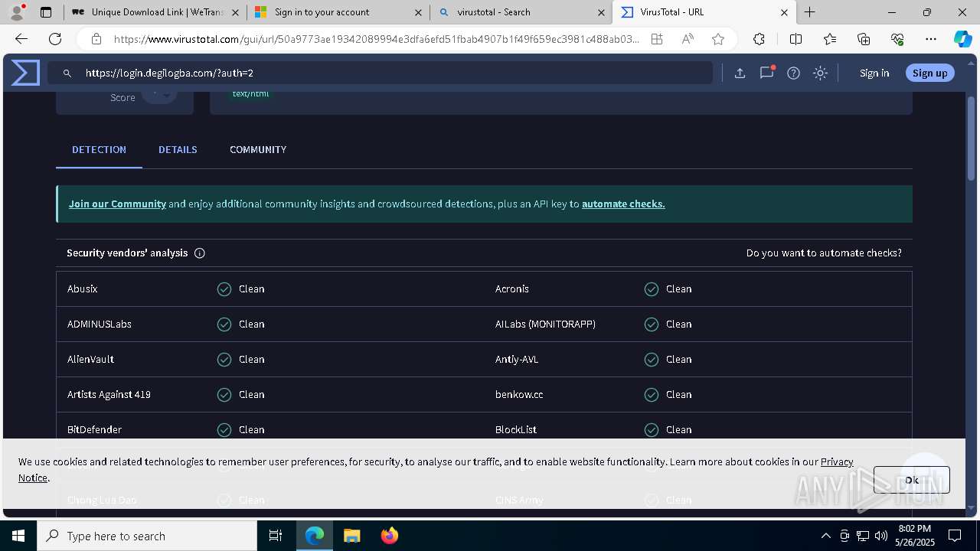Open Firefox from taskbar

click(x=389, y=536)
